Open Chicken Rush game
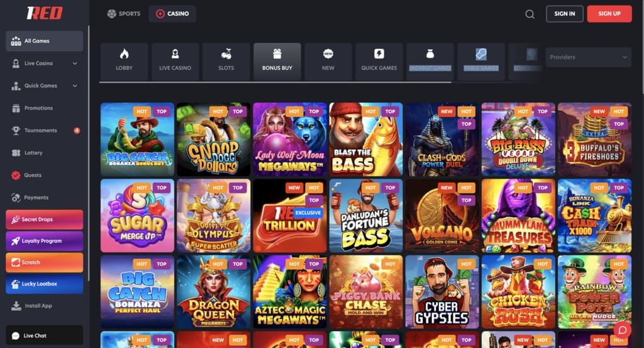This screenshot has height=348, width=644. [518, 292]
